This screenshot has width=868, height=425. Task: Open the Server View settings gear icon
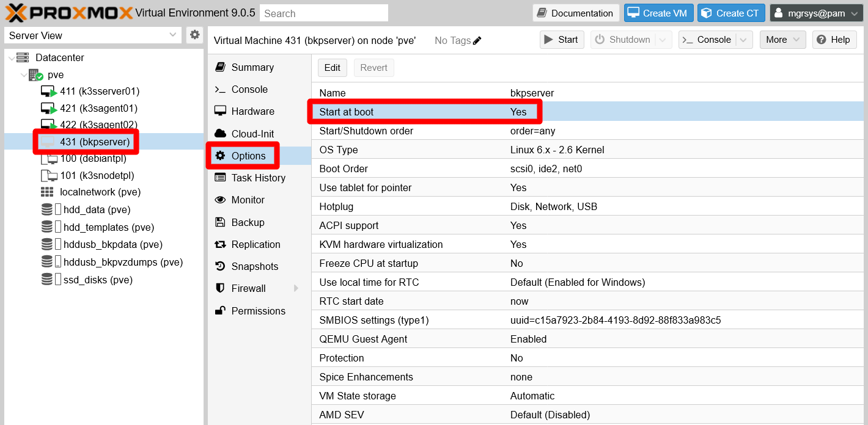pos(194,35)
